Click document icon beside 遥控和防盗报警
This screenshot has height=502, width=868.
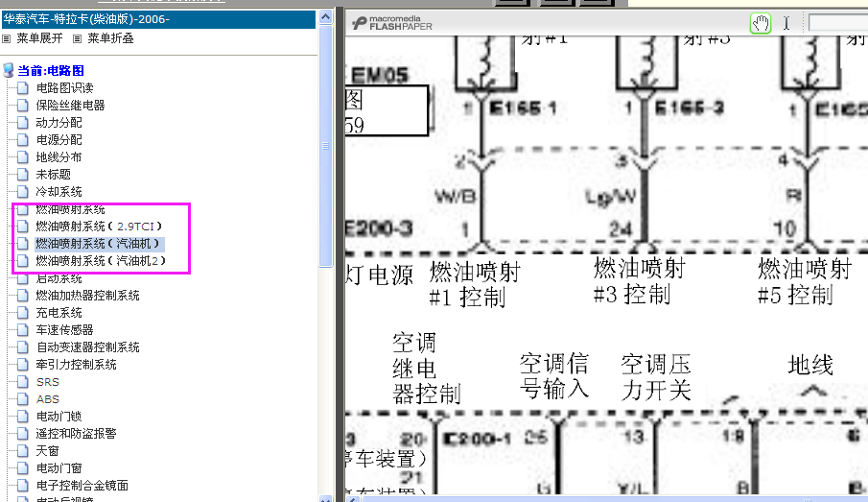coord(23,433)
